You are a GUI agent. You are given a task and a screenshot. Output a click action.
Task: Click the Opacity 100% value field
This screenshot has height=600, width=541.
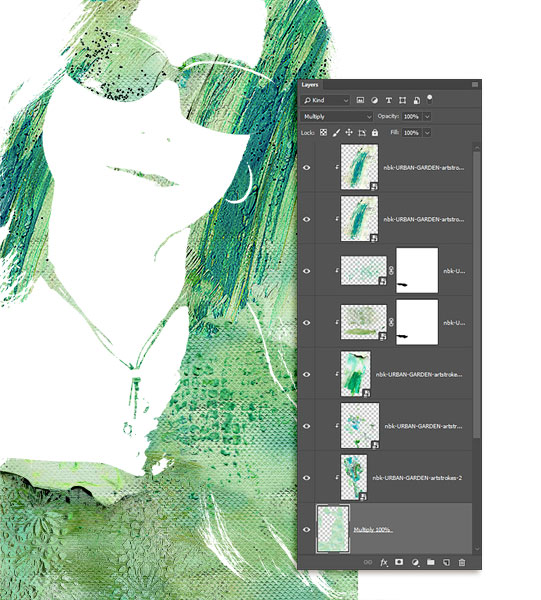click(412, 116)
